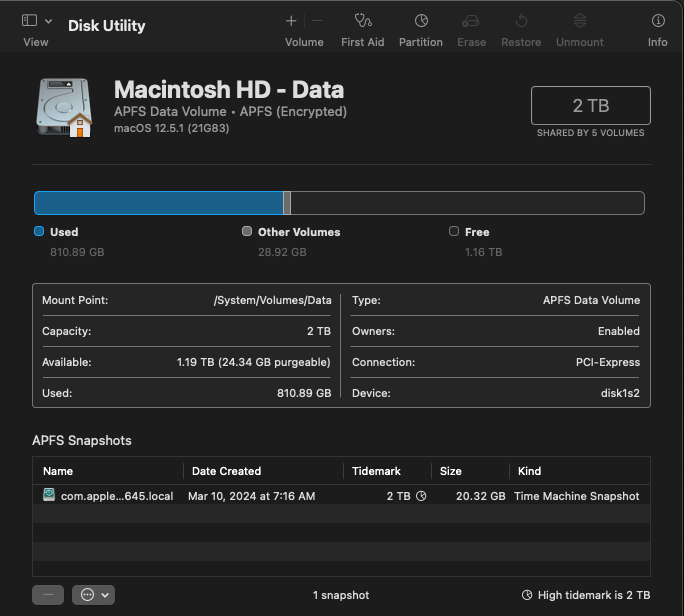Click the gray Other Volumes legend swatch

pyautogui.click(x=247, y=231)
